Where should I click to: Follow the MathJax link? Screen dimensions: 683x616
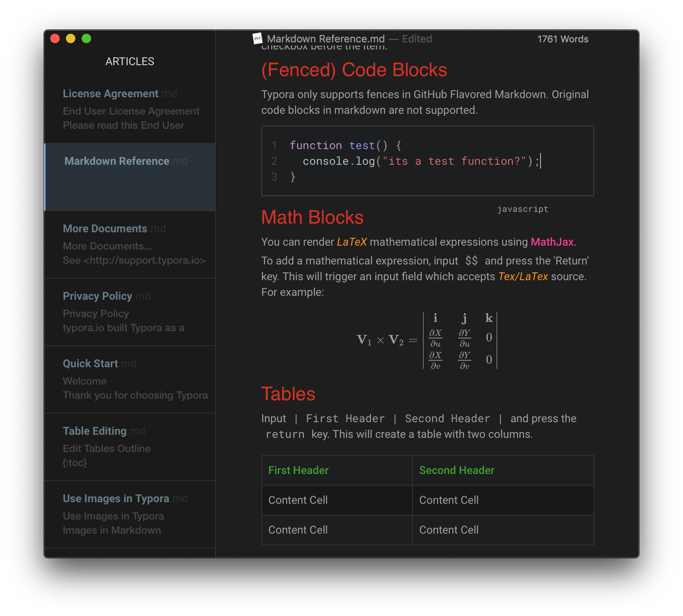(x=552, y=242)
